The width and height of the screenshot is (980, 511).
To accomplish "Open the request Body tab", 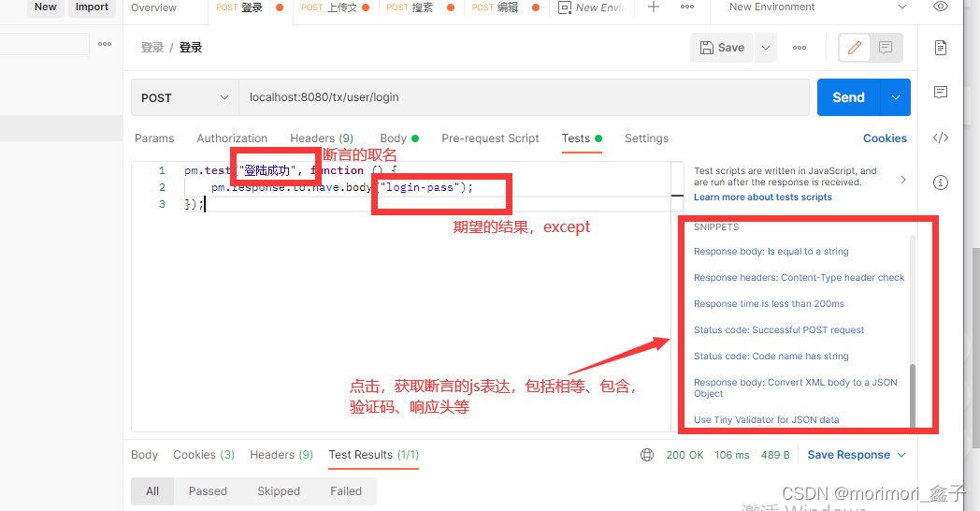I will point(398,139).
